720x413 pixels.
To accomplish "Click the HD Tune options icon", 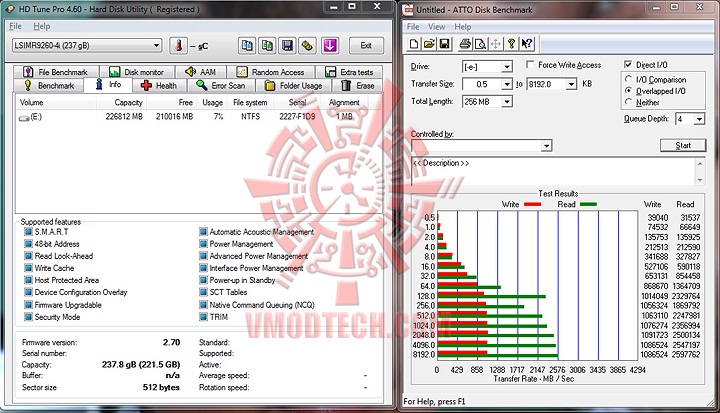I will click(308, 45).
